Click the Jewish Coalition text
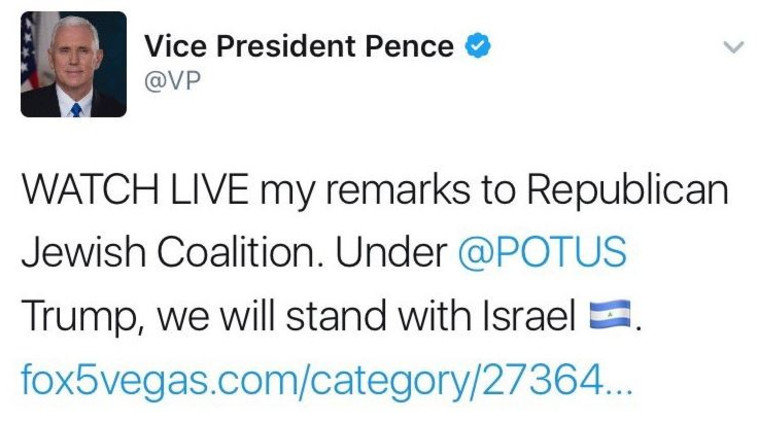Screen dimensions: 758x422 click(170, 253)
